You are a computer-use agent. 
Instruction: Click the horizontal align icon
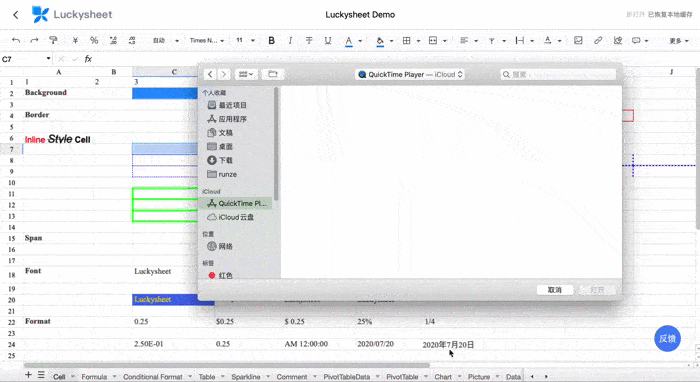(x=464, y=41)
